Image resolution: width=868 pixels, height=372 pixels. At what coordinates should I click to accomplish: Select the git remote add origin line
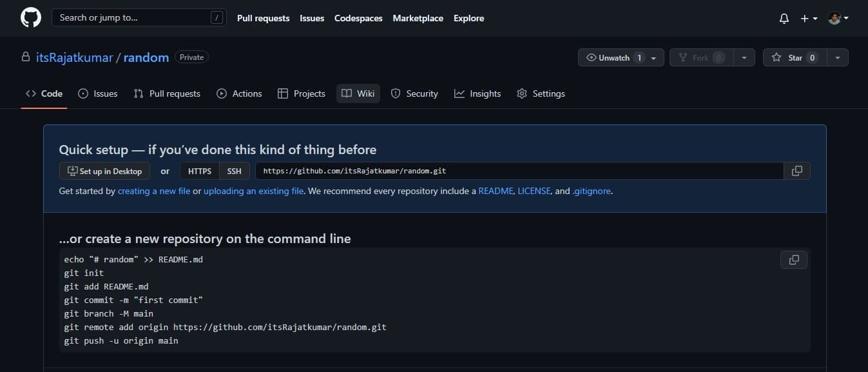coord(226,327)
